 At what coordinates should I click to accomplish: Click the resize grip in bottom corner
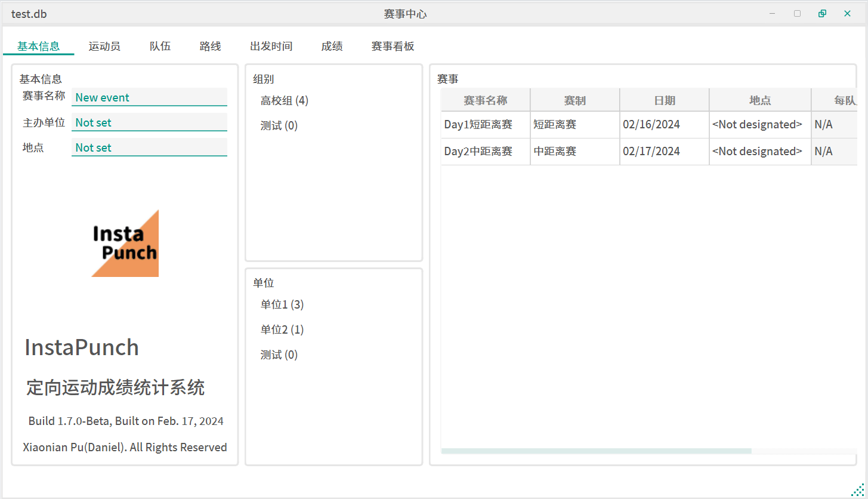point(857,489)
